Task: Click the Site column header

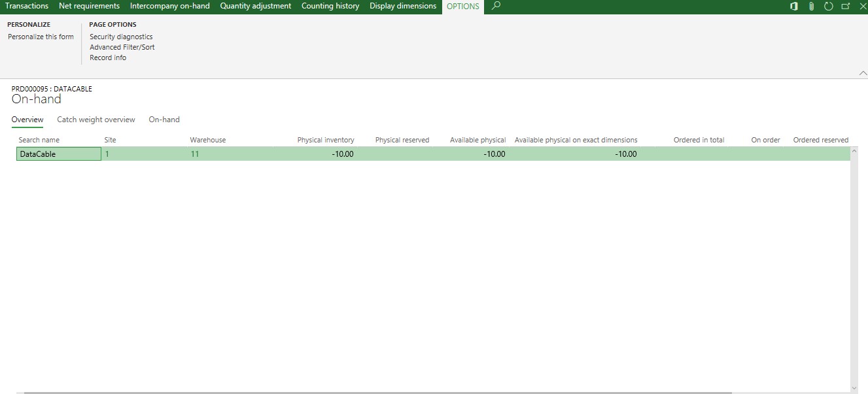Action: click(111, 140)
